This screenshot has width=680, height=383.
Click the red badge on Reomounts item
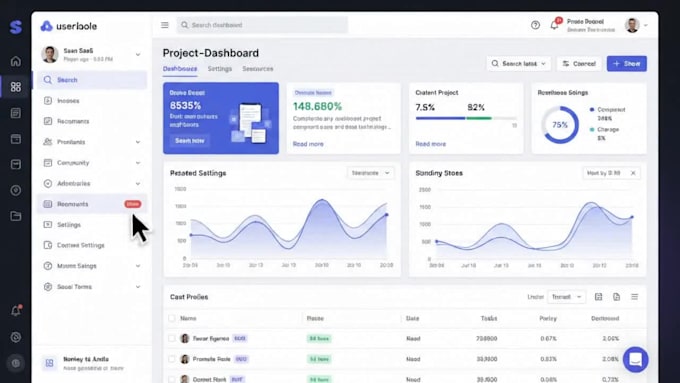tap(133, 204)
